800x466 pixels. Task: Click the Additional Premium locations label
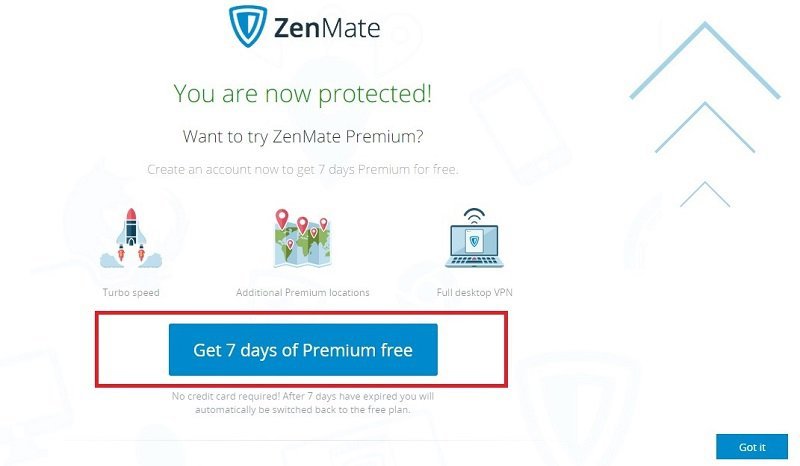pyautogui.click(x=303, y=292)
